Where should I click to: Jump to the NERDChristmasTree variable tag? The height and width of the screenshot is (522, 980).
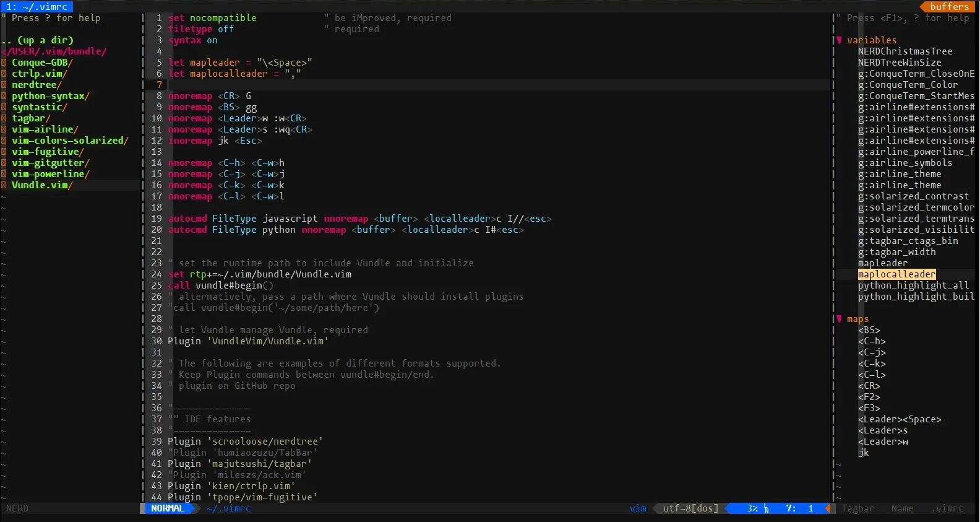[x=905, y=51]
